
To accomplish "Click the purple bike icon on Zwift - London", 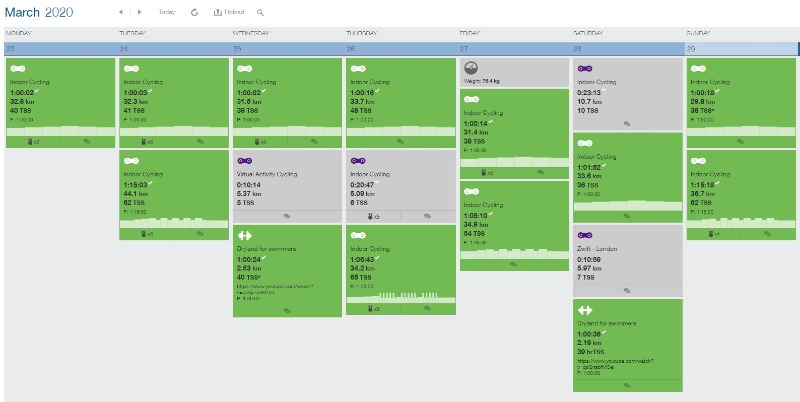I will pyautogui.click(x=585, y=236).
